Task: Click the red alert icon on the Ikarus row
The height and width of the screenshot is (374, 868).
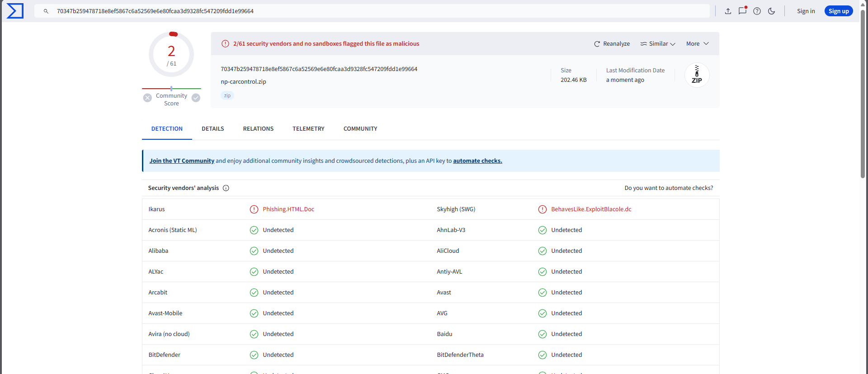Action: click(x=254, y=209)
